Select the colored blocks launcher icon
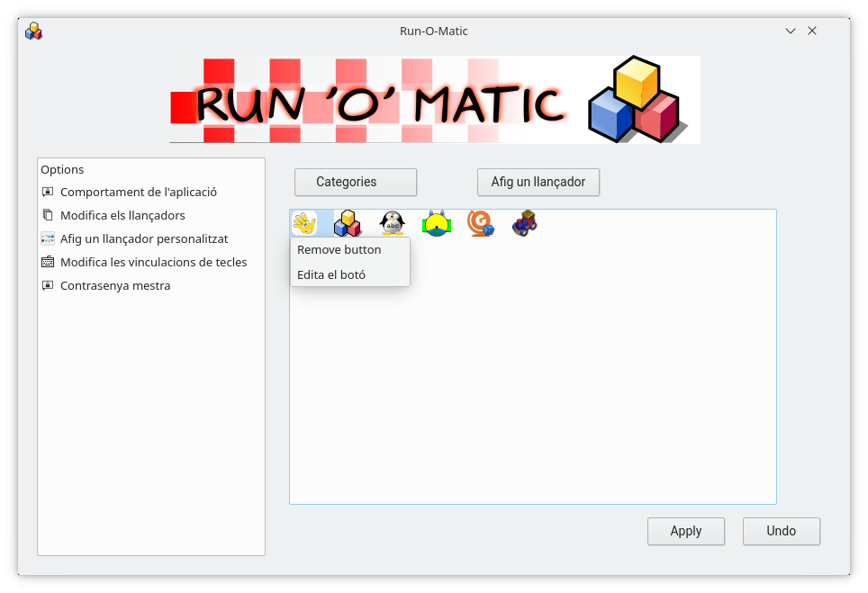 tap(348, 223)
